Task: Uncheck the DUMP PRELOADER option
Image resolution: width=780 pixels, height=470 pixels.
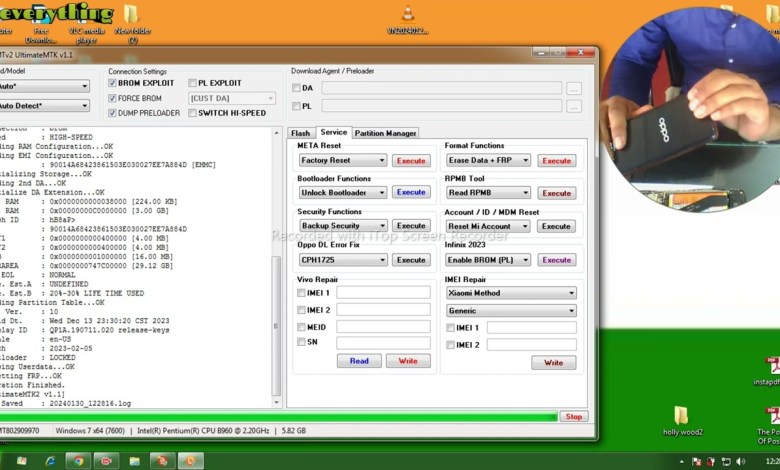Action: pos(112,113)
